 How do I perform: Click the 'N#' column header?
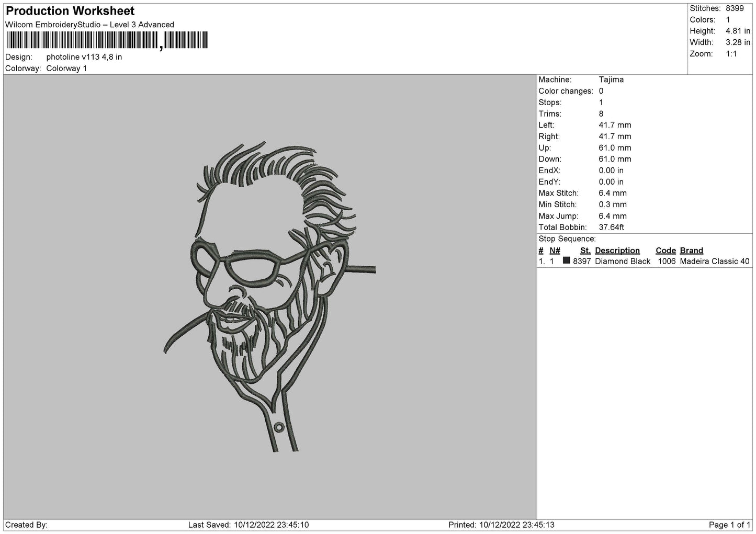[555, 251]
